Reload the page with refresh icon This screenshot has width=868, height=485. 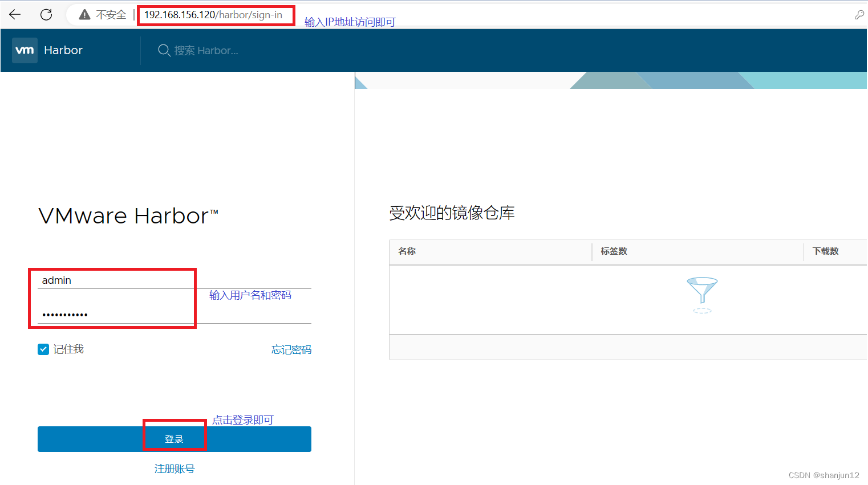click(x=46, y=15)
